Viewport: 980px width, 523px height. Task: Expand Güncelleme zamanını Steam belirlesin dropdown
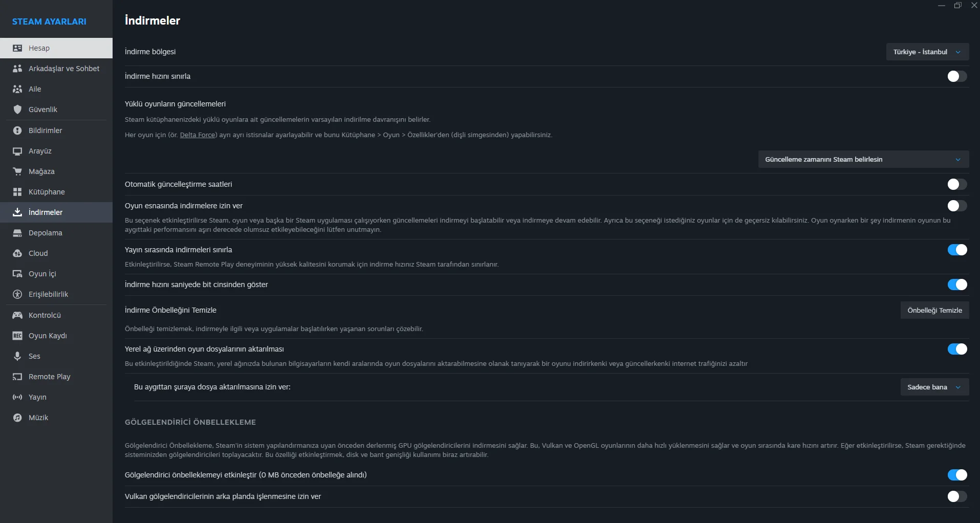(x=863, y=160)
